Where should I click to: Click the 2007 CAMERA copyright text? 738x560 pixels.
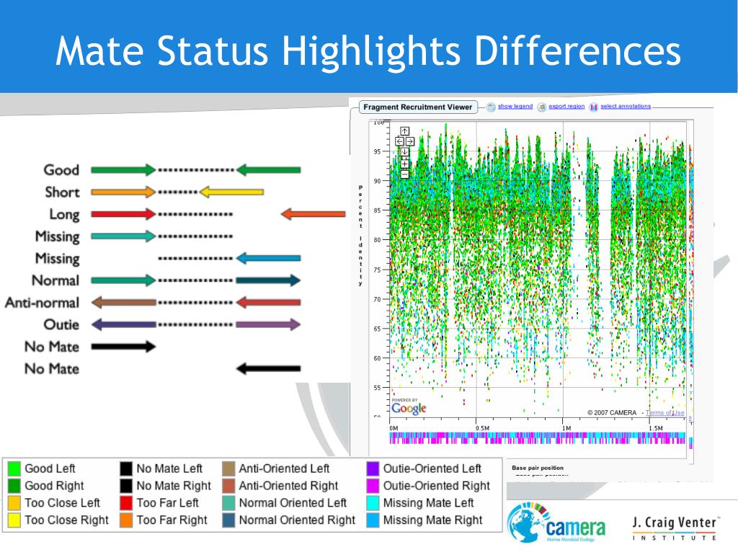[611, 413]
